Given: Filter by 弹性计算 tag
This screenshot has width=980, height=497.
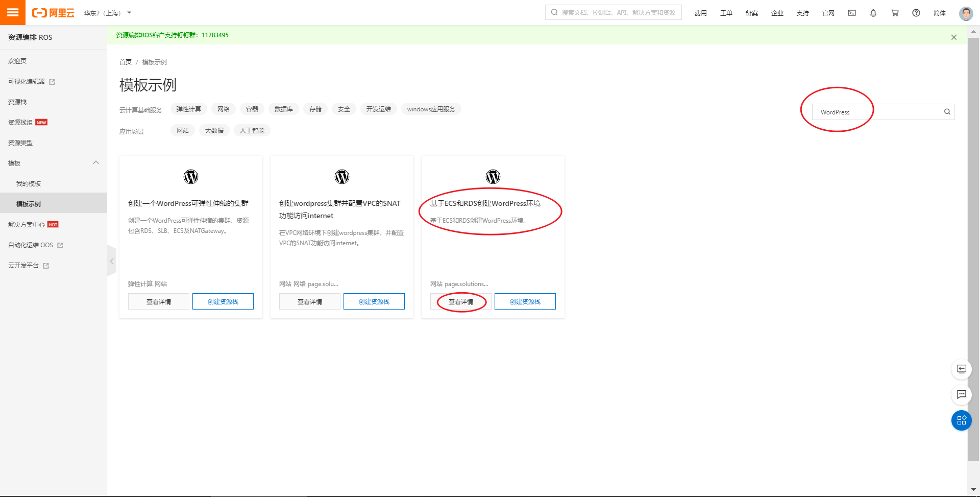Looking at the screenshot, I should [189, 109].
